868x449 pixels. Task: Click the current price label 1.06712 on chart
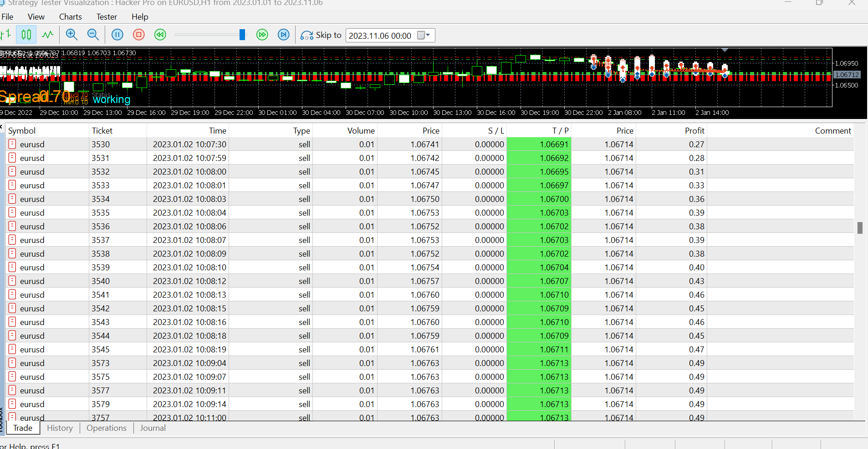847,75
